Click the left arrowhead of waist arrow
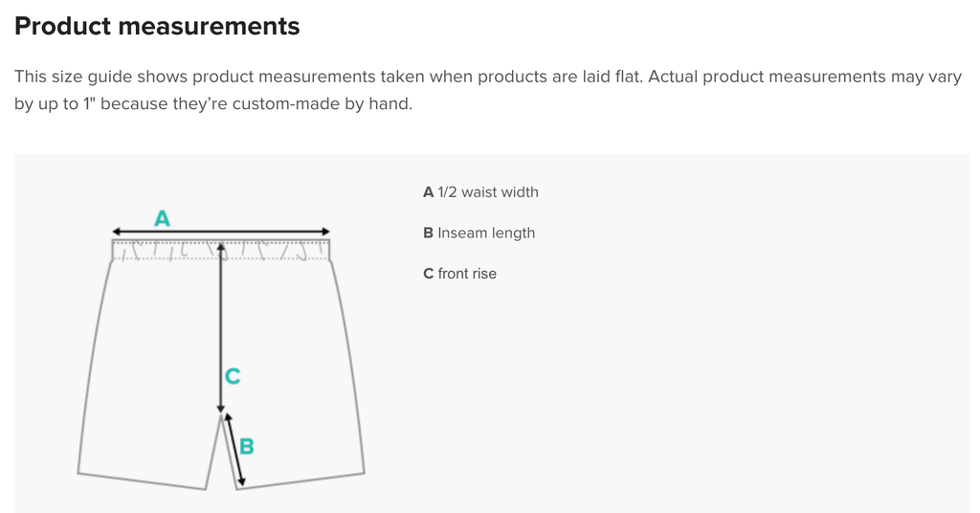 pyautogui.click(x=116, y=232)
